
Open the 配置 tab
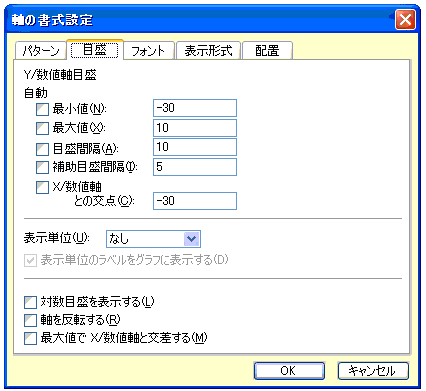pyautogui.click(x=267, y=51)
